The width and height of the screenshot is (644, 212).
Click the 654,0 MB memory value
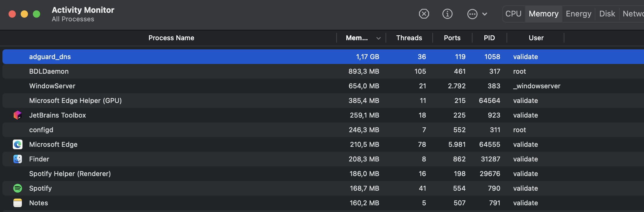tap(364, 86)
